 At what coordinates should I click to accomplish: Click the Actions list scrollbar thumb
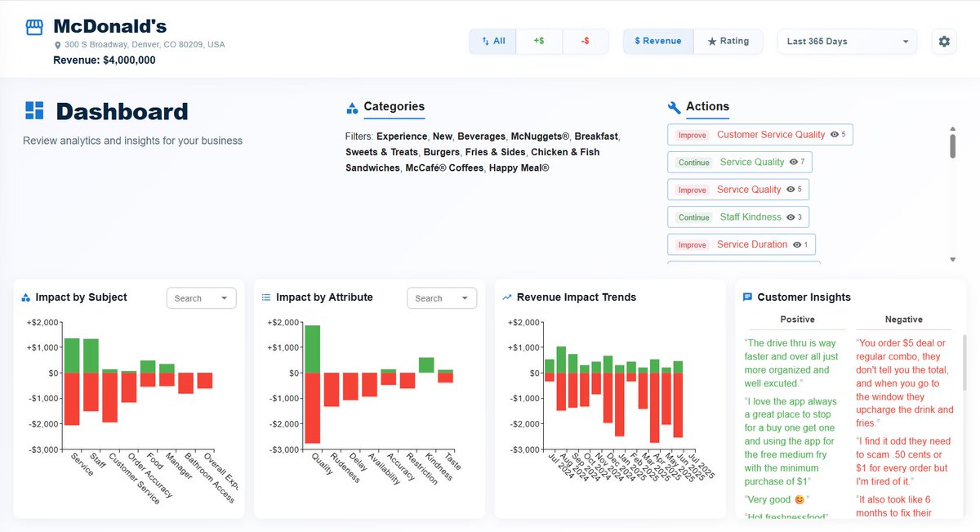tap(952, 145)
